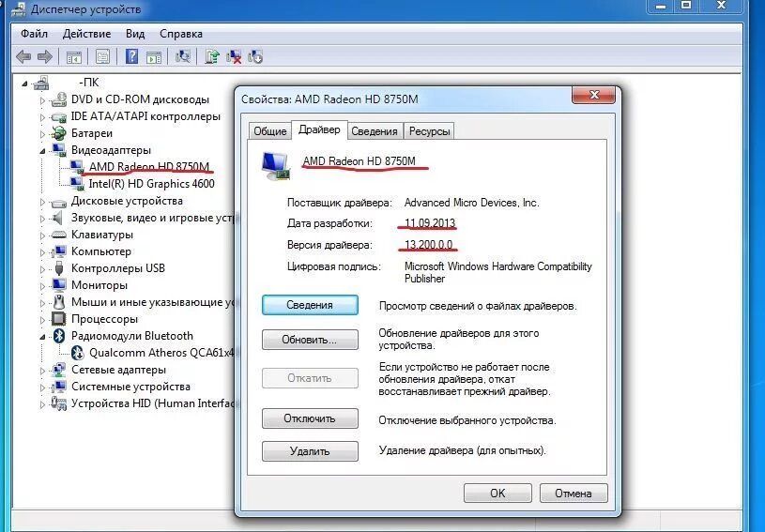Click the Отключить button

pos(310,418)
